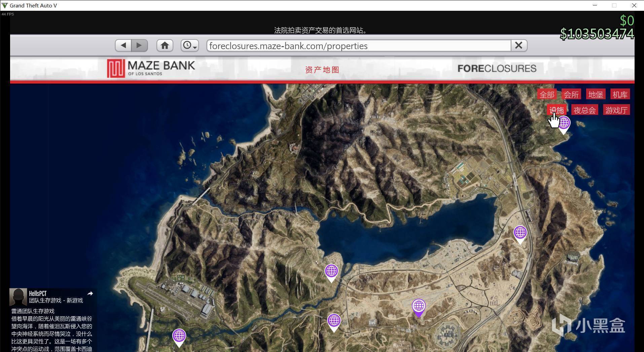Click the 法院拍卖资产交易的首选网站。 tagline
The height and width of the screenshot is (352, 644).
321,30
